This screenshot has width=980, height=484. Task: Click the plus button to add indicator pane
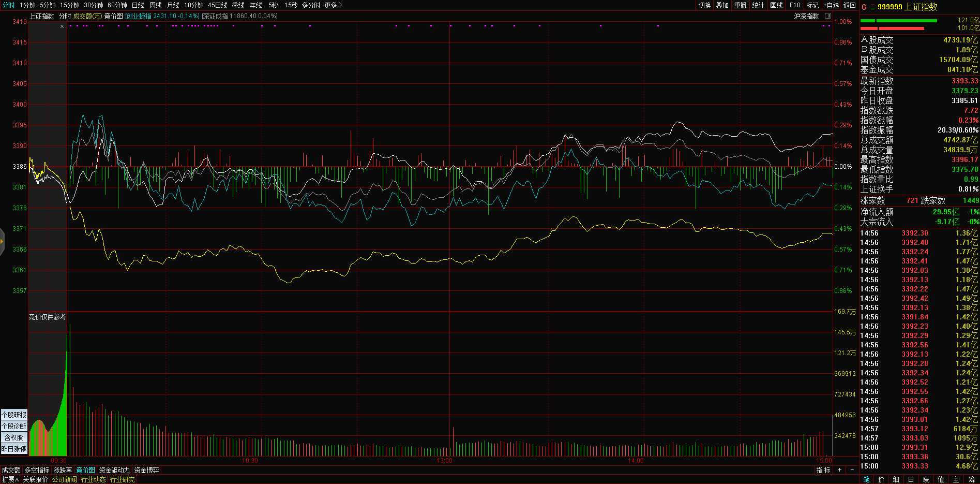[x=839, y=470]
